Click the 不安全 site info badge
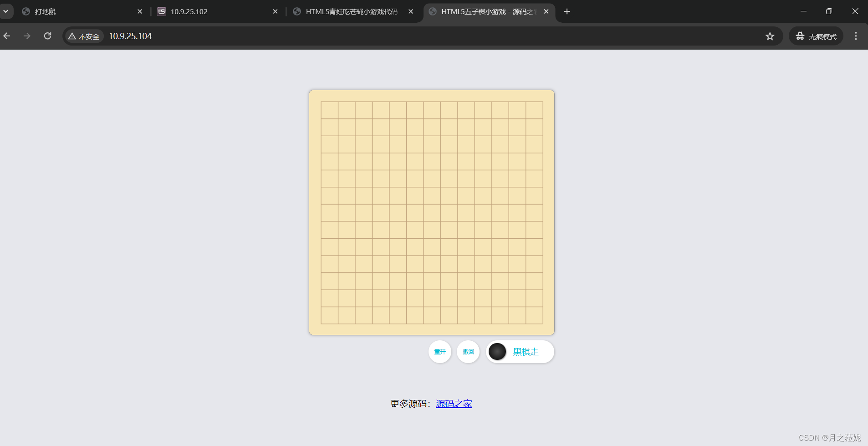This screenshot has height=446, width=868. tap(84, 36)
